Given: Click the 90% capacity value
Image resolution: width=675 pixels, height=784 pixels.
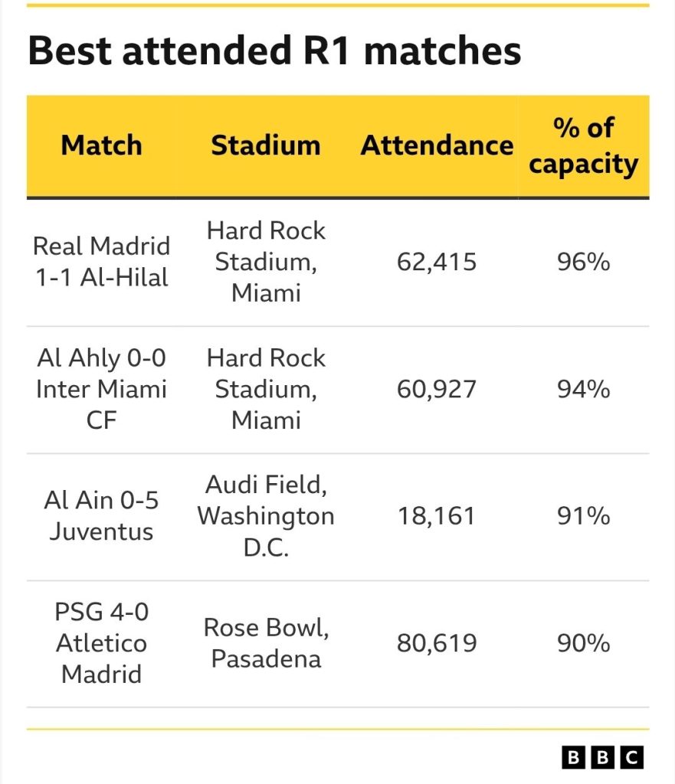Looking at the screenshot, I should 583,643.
